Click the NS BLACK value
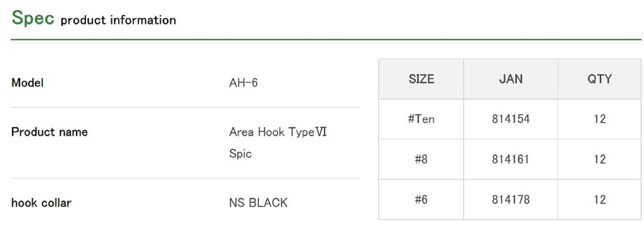644x225 pixels. pyautogui.click(x=258, y=203)
